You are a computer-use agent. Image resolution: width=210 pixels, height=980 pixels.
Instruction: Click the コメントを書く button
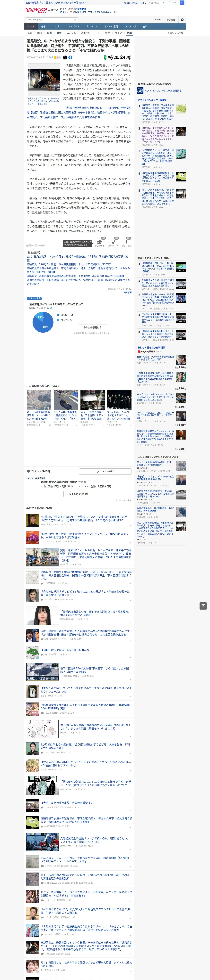(x=105, y=471)
